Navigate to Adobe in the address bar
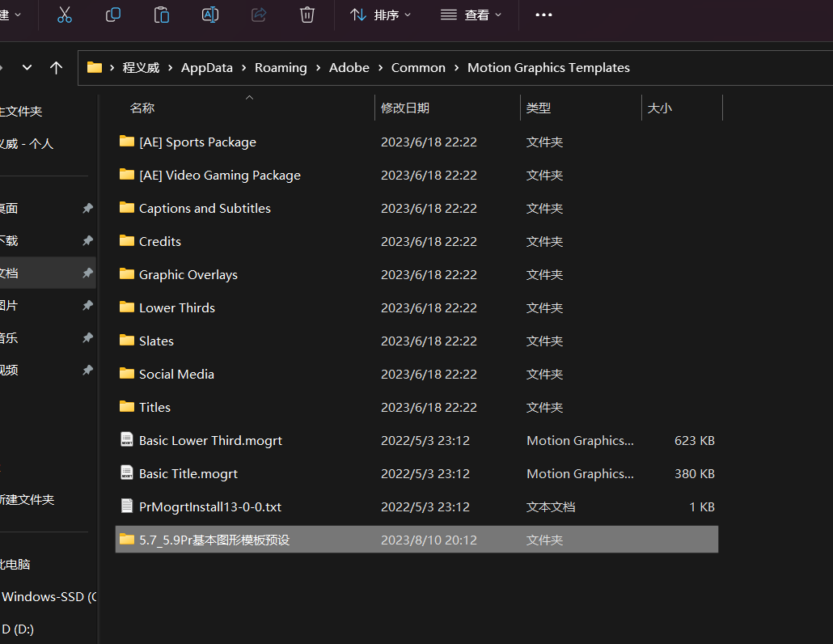 pos(349,68)
